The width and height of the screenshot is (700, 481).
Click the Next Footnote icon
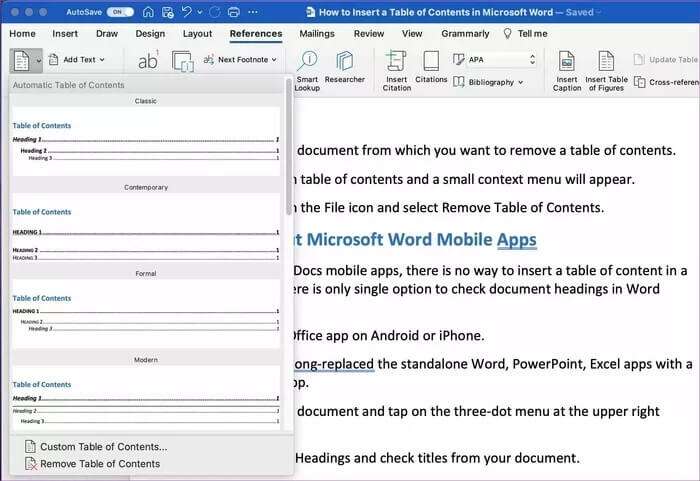tap(208, 59)
